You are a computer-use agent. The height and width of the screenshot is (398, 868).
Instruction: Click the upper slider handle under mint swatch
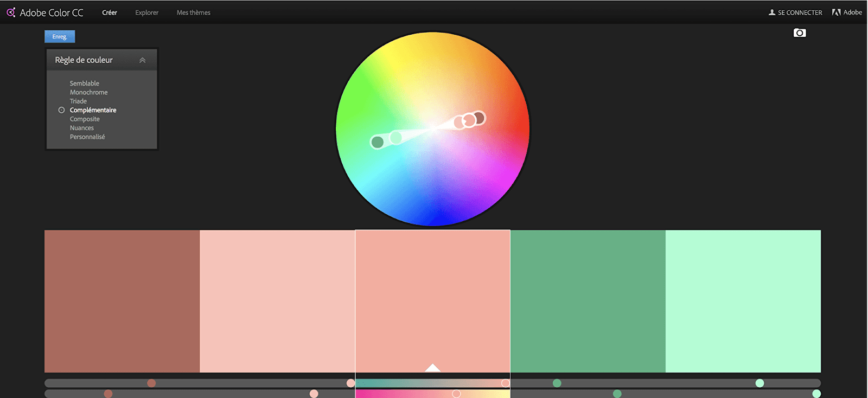pos(759,383)
